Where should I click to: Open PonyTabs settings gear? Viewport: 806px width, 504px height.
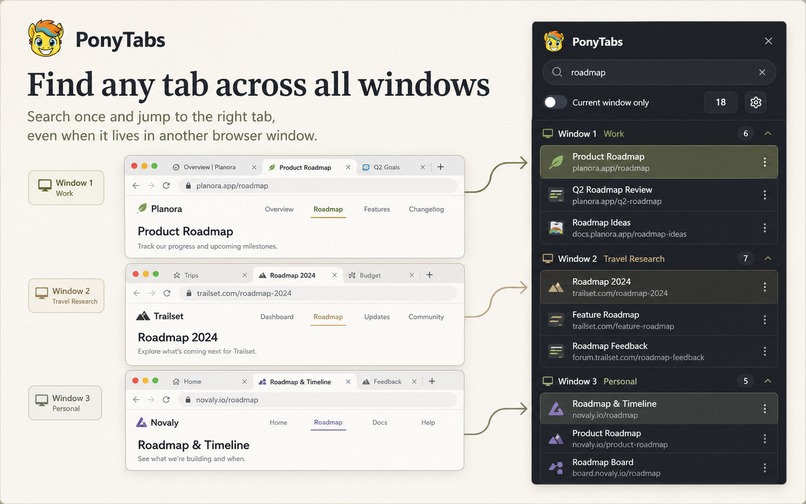coord(755,102)
